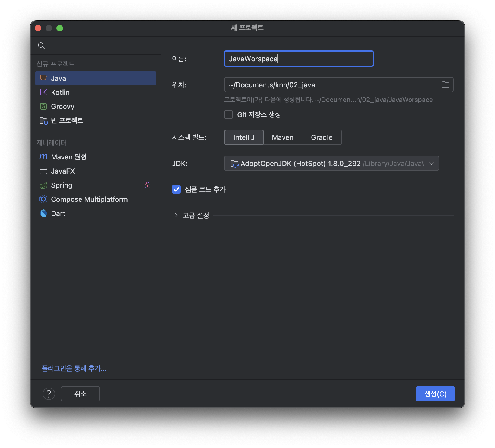Screen dimensions: 495x448
Task: Click the 이름 project name field
Action: tap(299, 59)
